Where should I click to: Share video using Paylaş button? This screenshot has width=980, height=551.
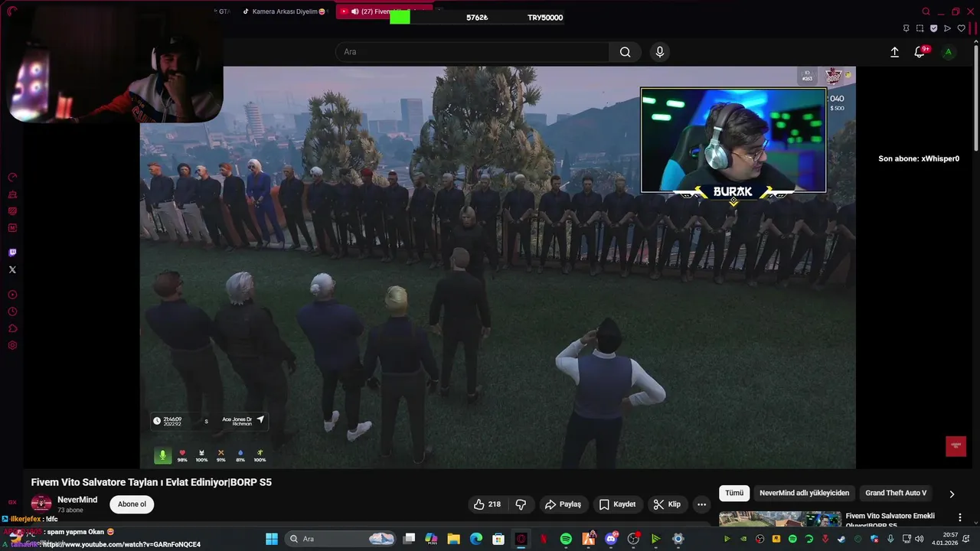(563, 504)
